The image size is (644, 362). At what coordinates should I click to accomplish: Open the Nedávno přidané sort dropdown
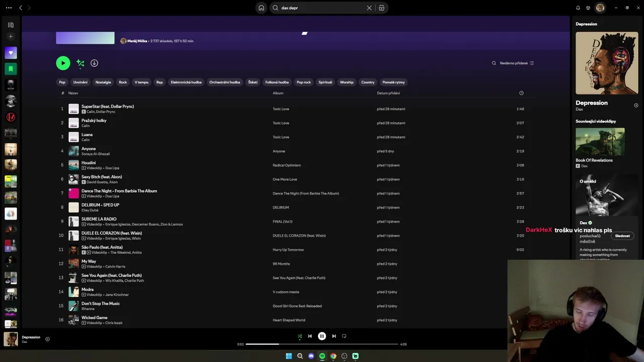point(517,63)
